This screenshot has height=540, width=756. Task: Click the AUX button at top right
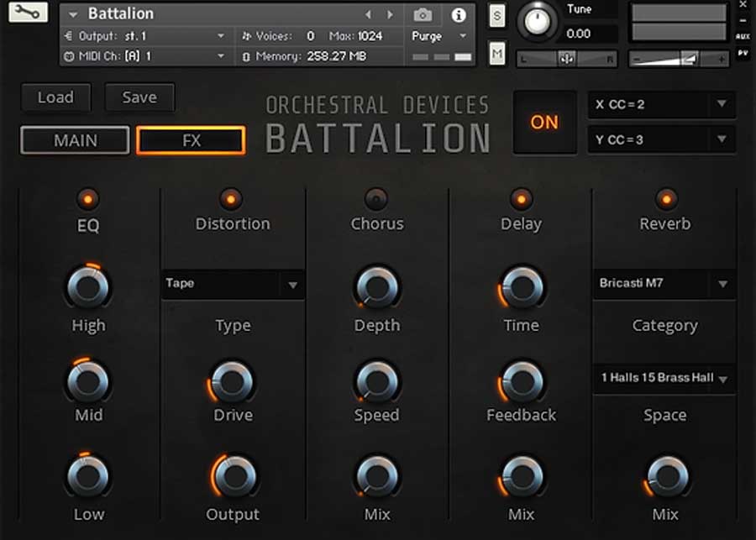click(743, 36)
